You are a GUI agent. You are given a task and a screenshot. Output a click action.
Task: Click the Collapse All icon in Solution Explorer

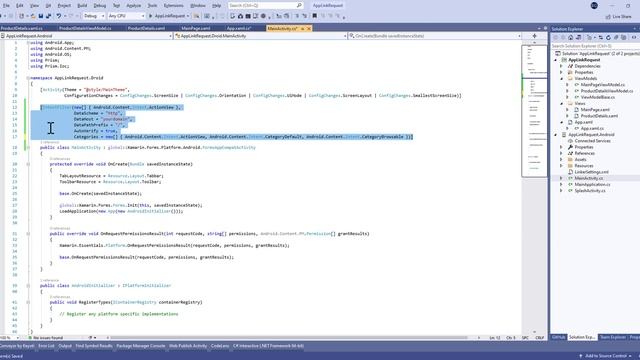click(616, 37)
